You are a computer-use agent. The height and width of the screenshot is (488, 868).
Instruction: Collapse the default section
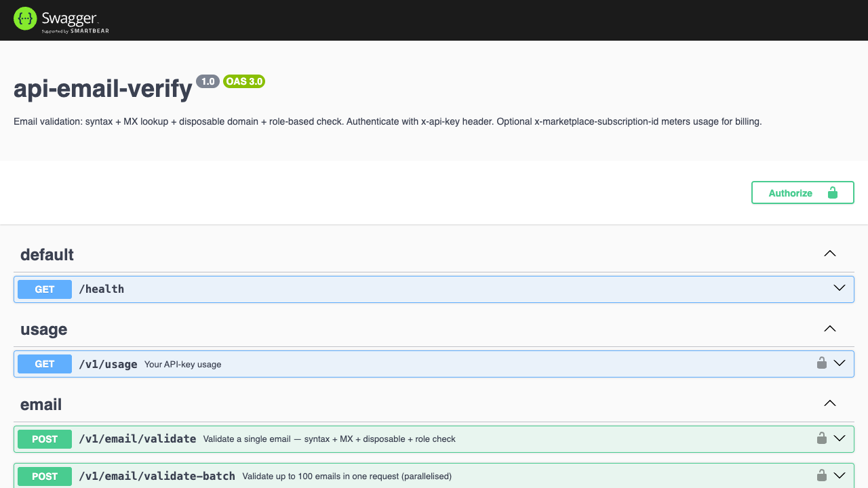829,253
